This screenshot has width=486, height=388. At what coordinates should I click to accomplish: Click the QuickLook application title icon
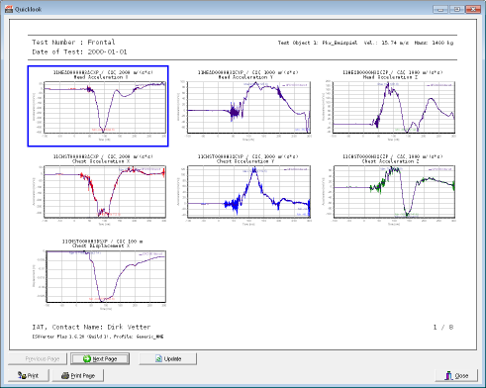9,9
